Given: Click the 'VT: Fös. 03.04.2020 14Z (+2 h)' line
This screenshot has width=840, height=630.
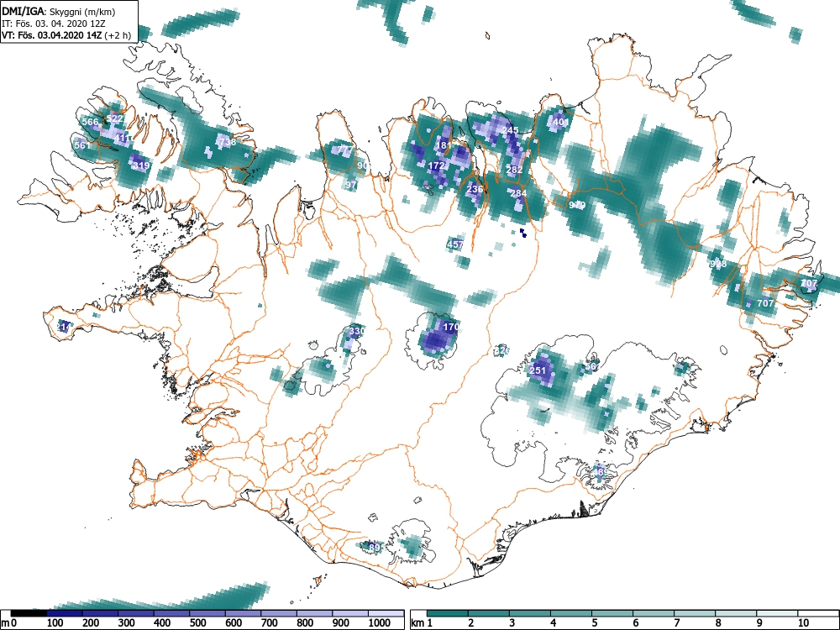Looking at the screenshot, I should coord(66,35).
